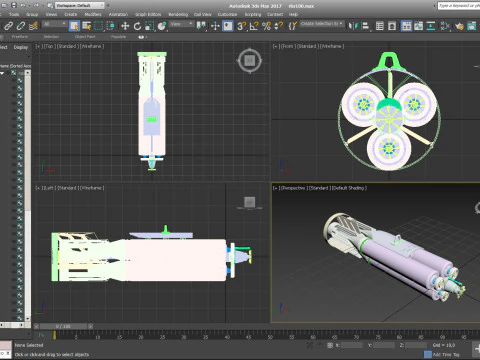The height and width of the screenshot is (360, 480).
Task: Expand the ribbon minimize options arrow
Action: click(146, 37)
